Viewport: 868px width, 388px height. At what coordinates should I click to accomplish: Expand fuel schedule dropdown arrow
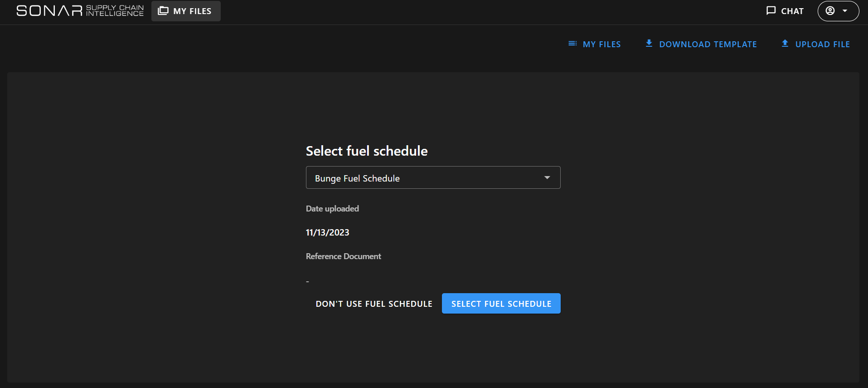(x=547, y=177)
